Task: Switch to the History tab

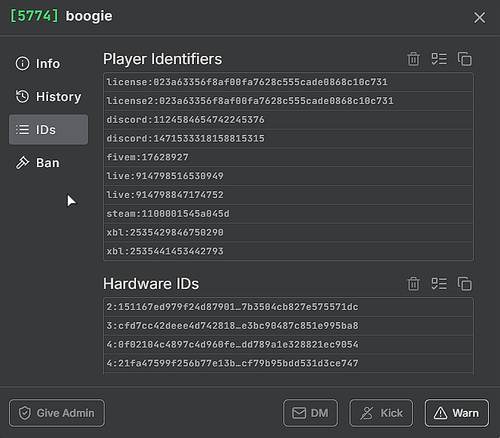Action: (x=49, y=97)
